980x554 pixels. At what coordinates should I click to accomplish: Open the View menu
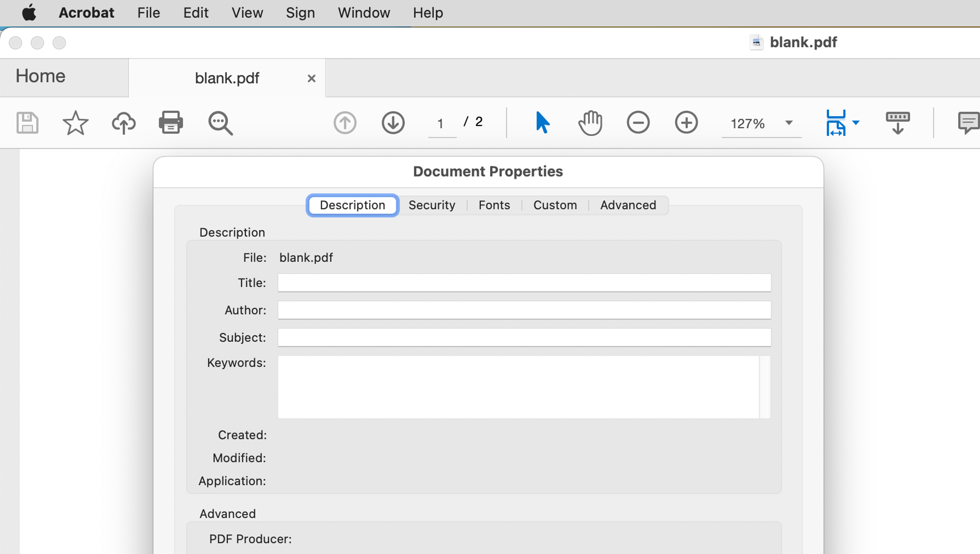247,13
